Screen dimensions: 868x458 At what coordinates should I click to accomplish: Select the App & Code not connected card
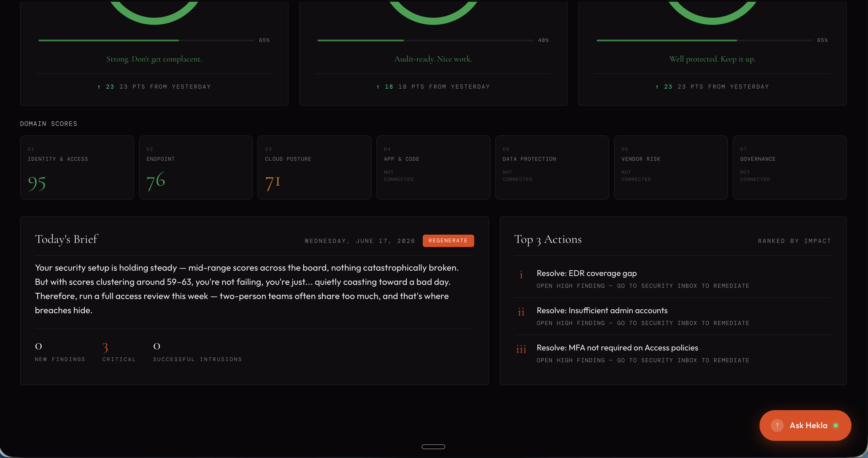433,167
